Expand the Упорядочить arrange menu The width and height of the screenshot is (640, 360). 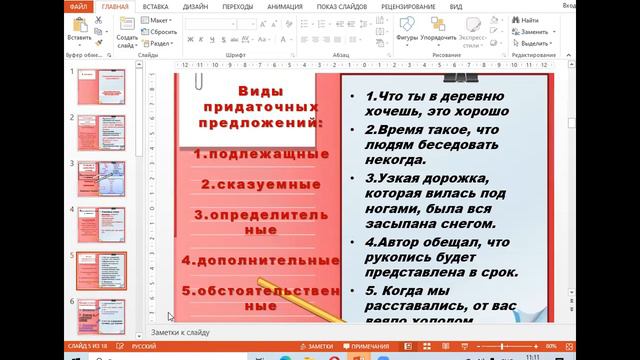438,32
